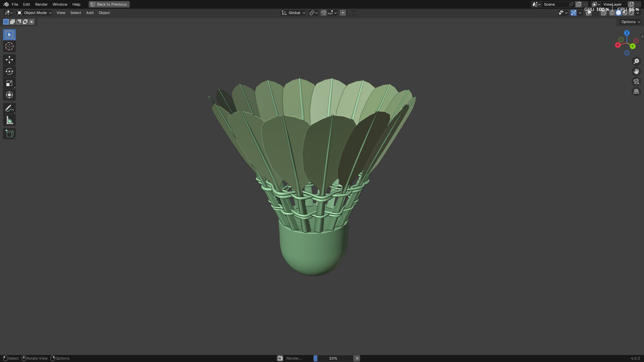
Task: Toggle Show Overlays button
Action: (x=589, y=13)
